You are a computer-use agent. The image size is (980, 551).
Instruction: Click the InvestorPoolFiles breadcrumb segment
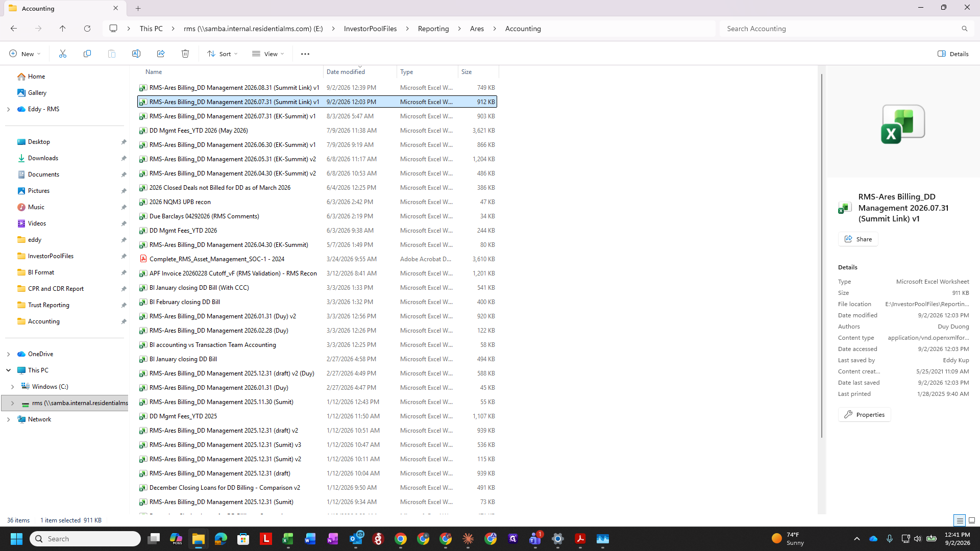370,29
